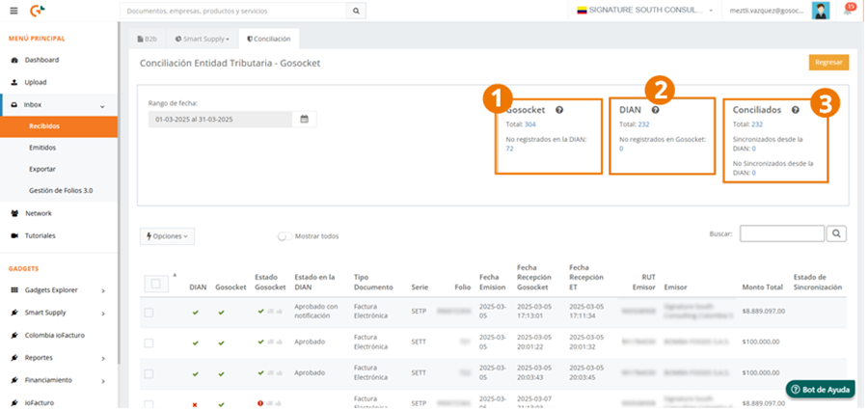868x410 pixels.
Task: Click the date range field
Action: tap(220, 119)
